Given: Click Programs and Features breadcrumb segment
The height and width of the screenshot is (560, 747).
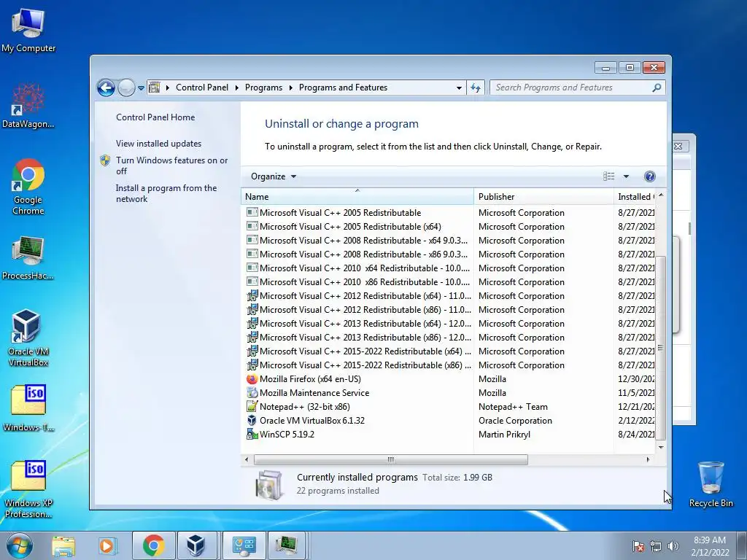Looking at the screenshot, I should 343,87.
